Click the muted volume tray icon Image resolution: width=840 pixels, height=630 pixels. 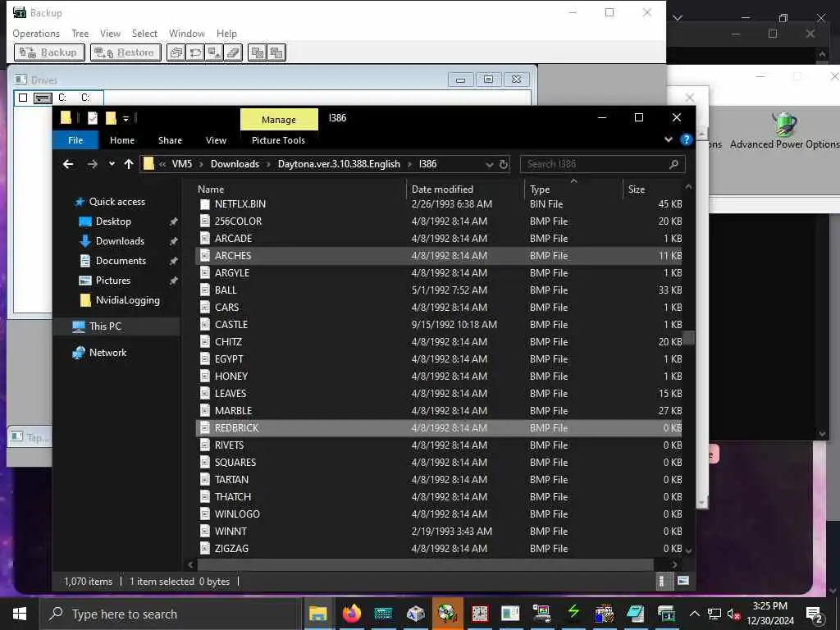tap(733, 614)
